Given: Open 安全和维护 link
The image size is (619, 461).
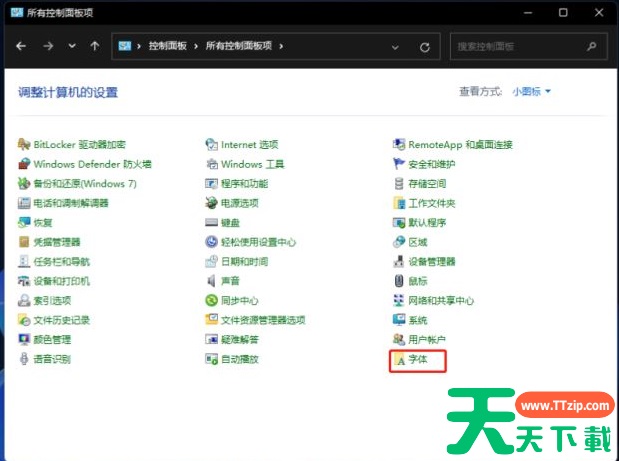Looking at the screenshot, I should (431, 164).
